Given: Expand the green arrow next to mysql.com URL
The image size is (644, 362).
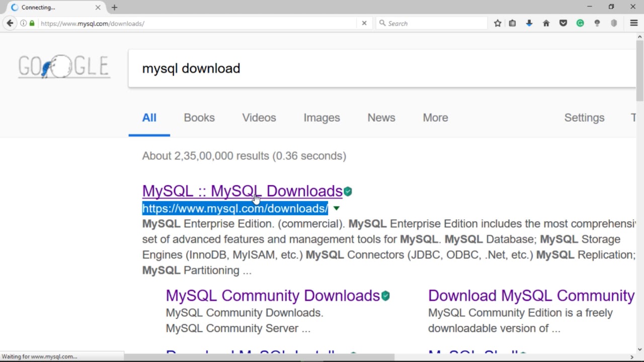Looking at the screenshot, I should pos(336,208).
